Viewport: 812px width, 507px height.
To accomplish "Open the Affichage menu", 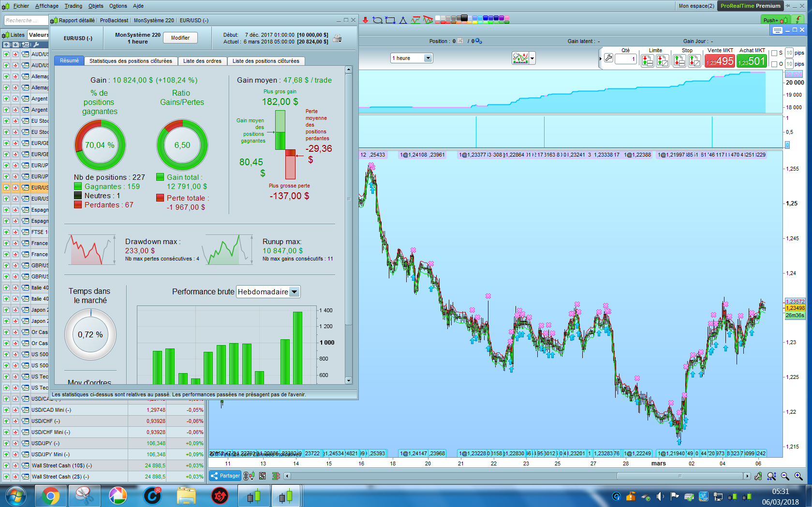I will click(x=47, y=6).
